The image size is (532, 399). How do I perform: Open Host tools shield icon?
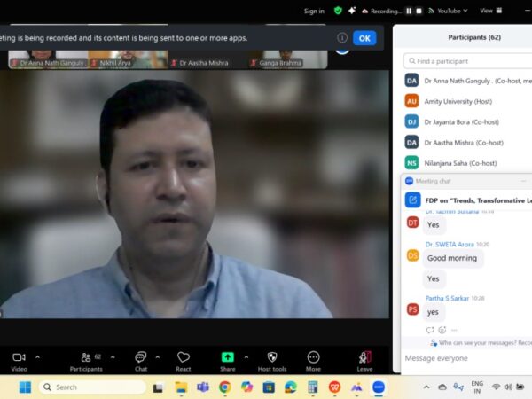point(272,357)
